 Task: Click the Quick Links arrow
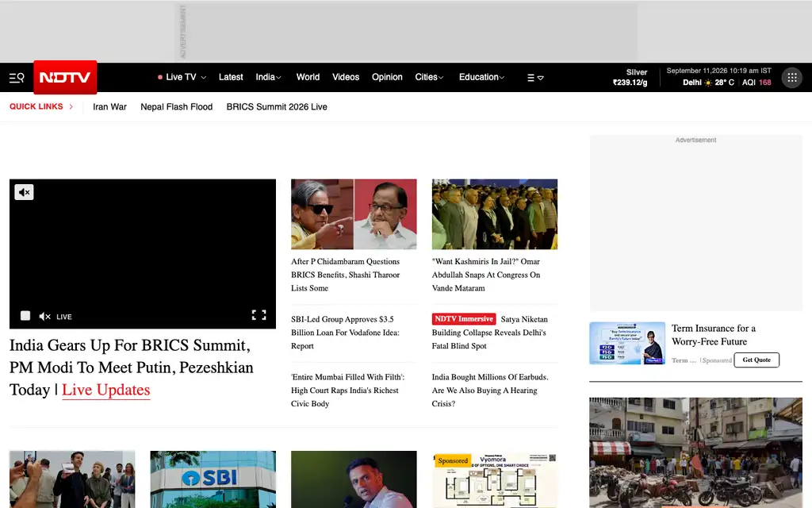[71, 107]
